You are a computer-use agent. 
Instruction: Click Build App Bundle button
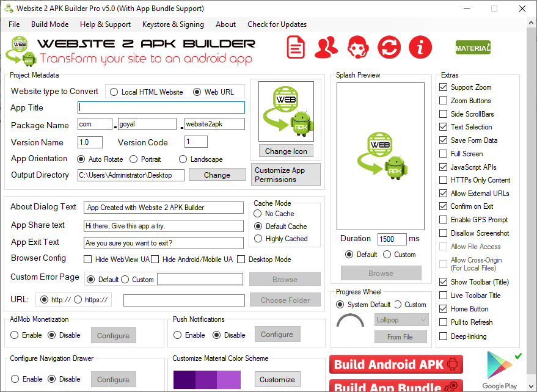pyautogui.click(x=396, y=386)
